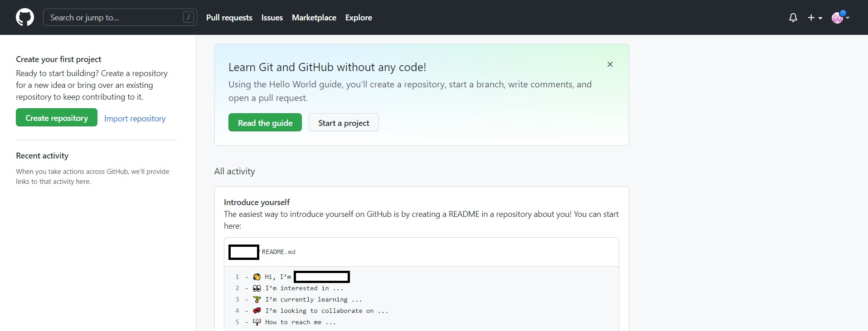868x331 pixels.
Task: Navigate to Marketplace
Action: pyautogui.click(x=314, y=18)
